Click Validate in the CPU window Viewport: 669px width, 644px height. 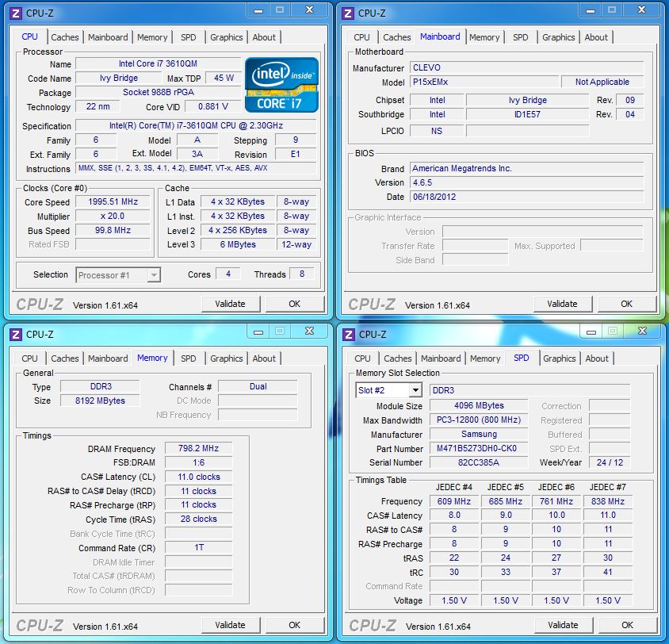click(x=231, y=304)
